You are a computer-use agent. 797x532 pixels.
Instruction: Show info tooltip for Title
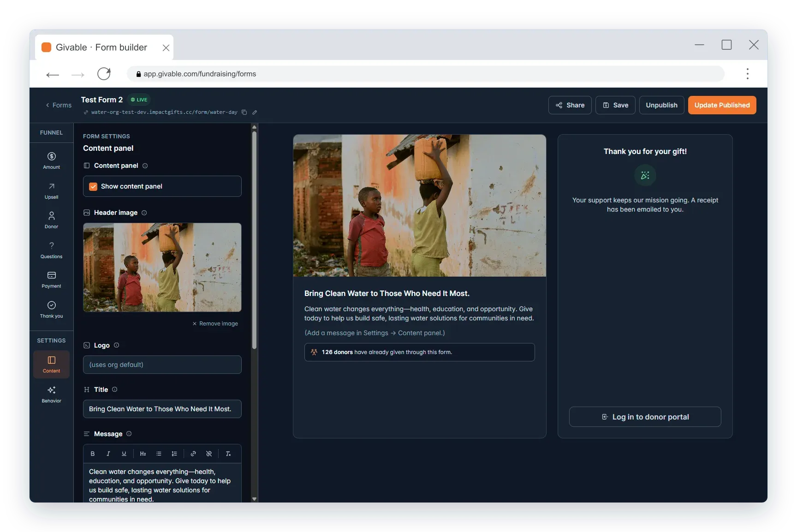[115, 389]
